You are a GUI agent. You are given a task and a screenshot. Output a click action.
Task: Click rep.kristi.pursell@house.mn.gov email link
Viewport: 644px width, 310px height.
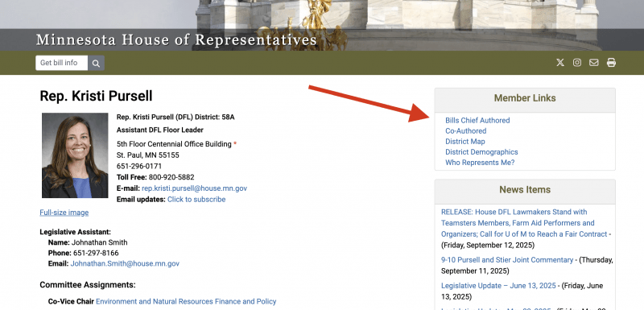point(194,188)
